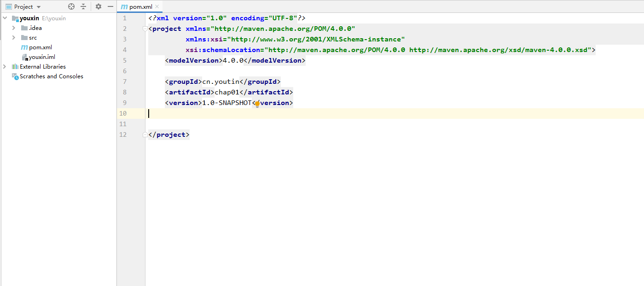Select External Libraries in tree
This screenshot has width=644, height=286.
(x=43, y=67)
